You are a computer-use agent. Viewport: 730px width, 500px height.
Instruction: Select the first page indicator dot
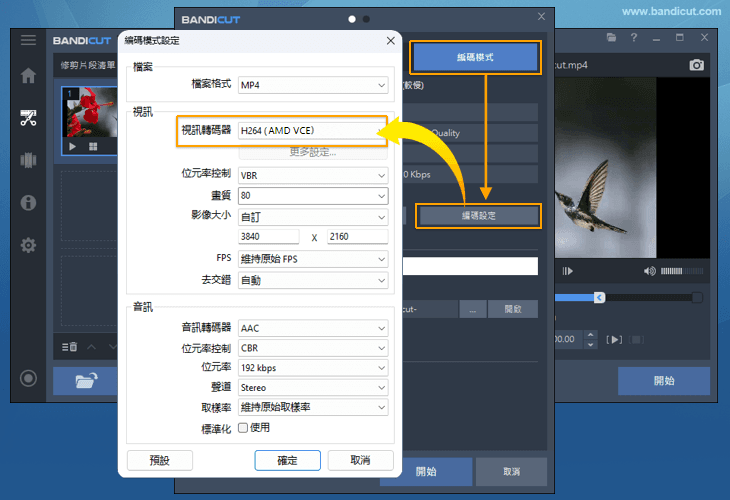(x=352, y=19)
